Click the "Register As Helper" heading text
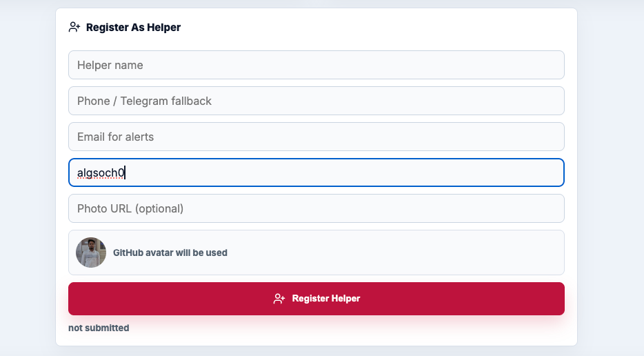 click(134, 28)
